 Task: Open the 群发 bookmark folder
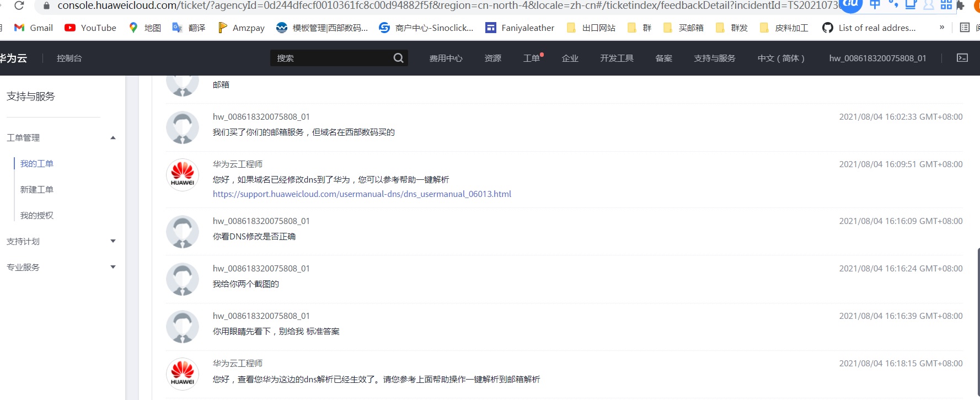click(731, 28)
